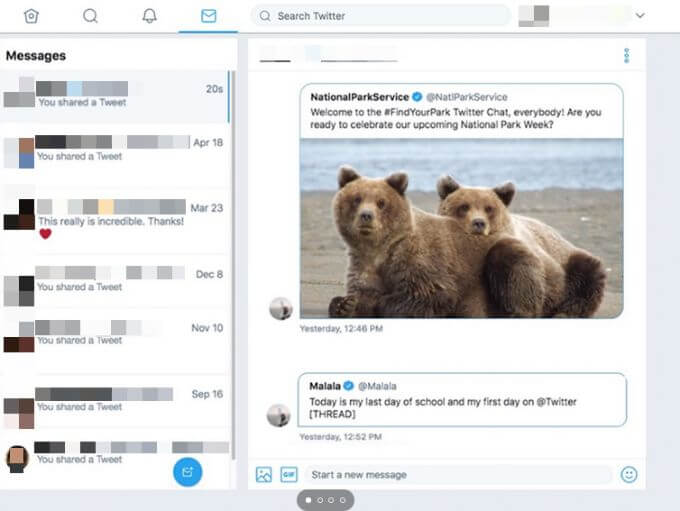Image resolution: width=680 pixels, height=511 pixels.
Task: Click the messages list scrollbar
Action: point(233,265)
